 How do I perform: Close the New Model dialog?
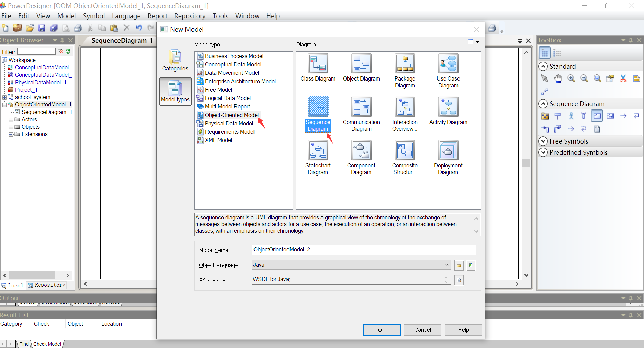pos(477,29)
